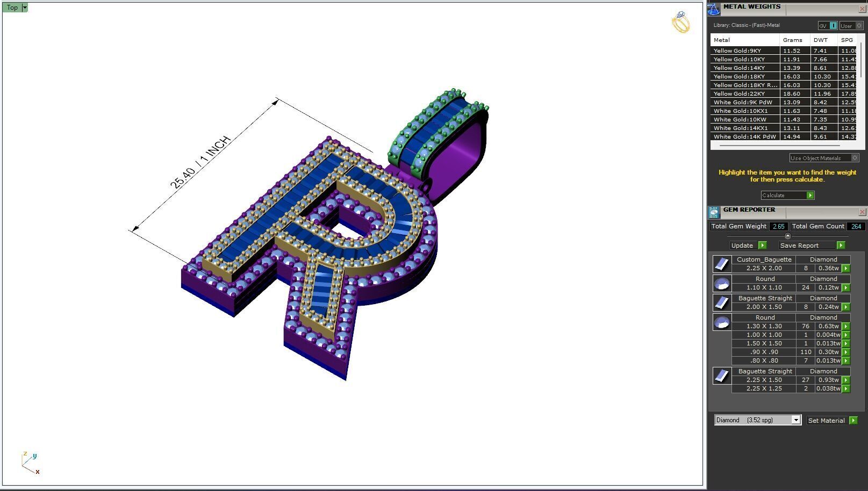Select the Round 1.10 X 1.10 gem icon
868x491 pixels.
(722, 283)
